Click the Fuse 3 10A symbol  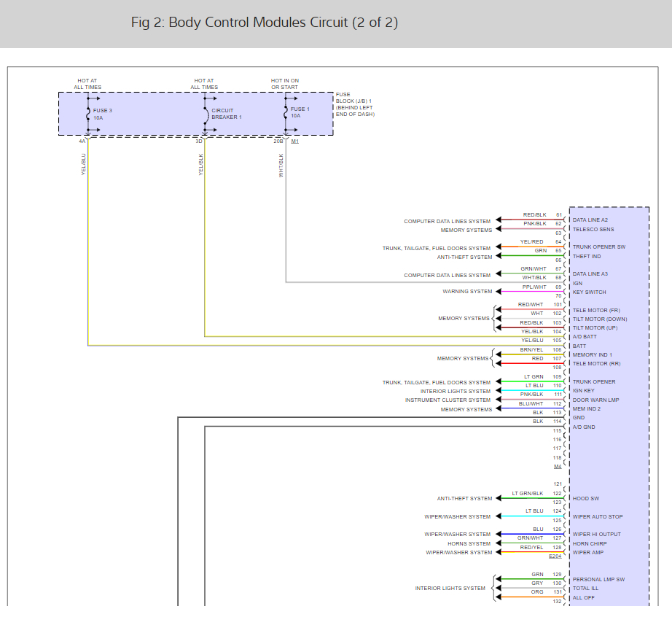pos(88,114)
